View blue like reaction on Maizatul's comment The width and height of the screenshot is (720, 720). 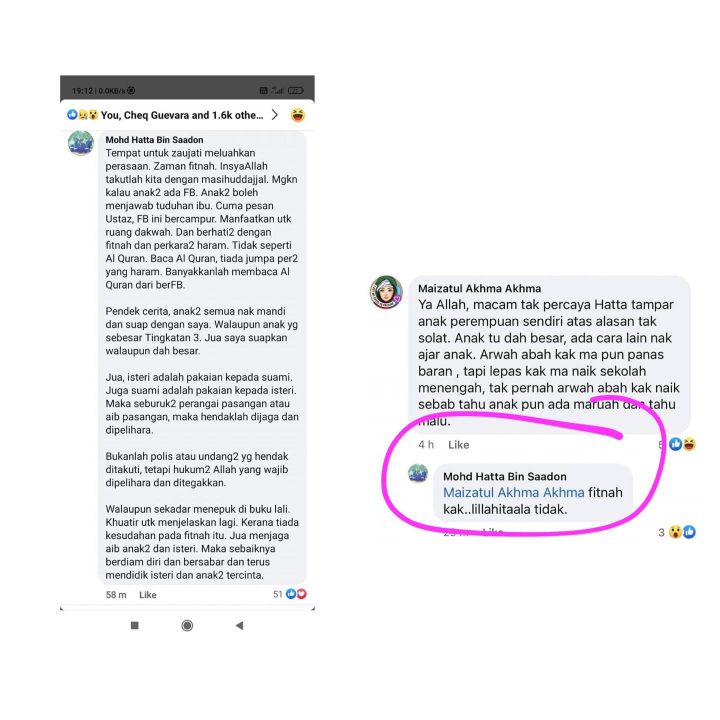point(675,444)
